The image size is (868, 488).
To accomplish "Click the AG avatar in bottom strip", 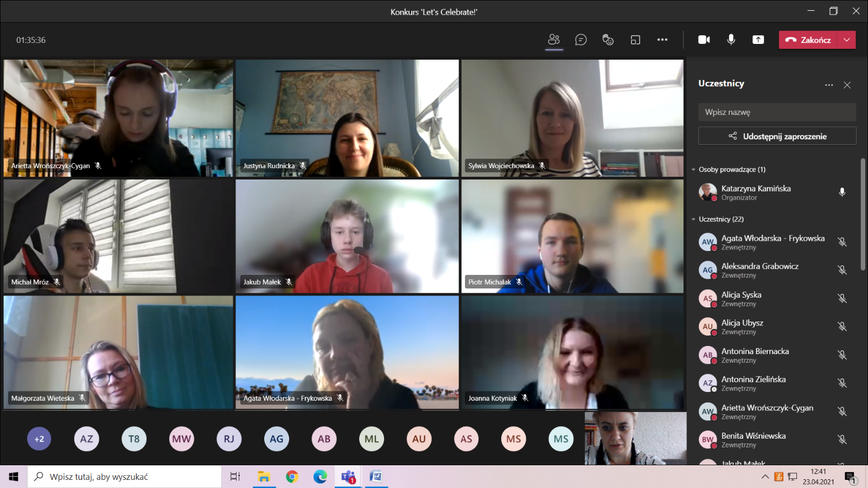I will coord(277,439).
